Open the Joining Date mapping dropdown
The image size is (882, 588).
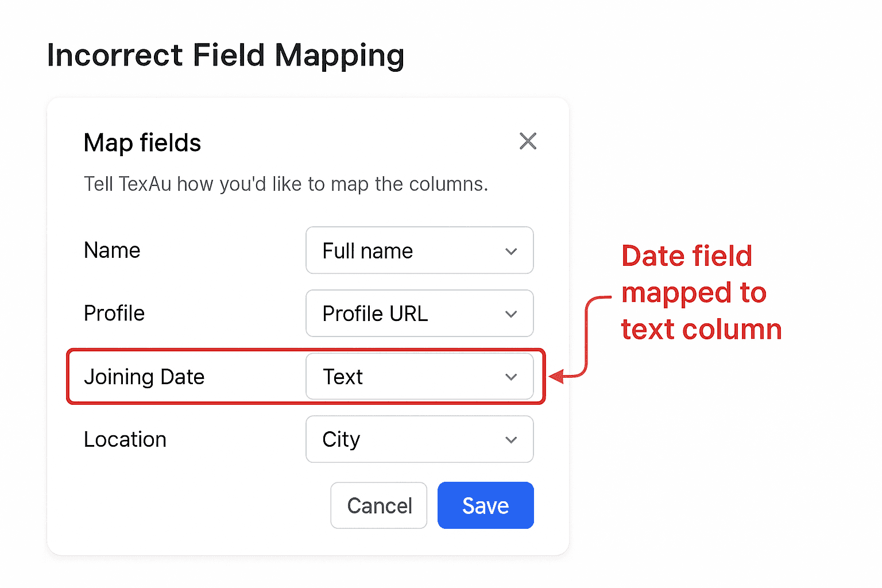click(x=419, y=377)
